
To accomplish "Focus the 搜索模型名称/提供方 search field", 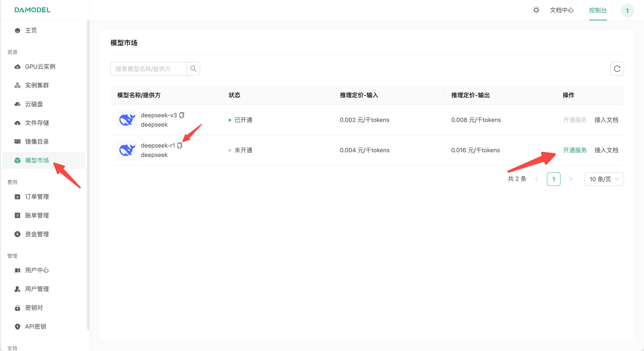I will pos(148,69).
